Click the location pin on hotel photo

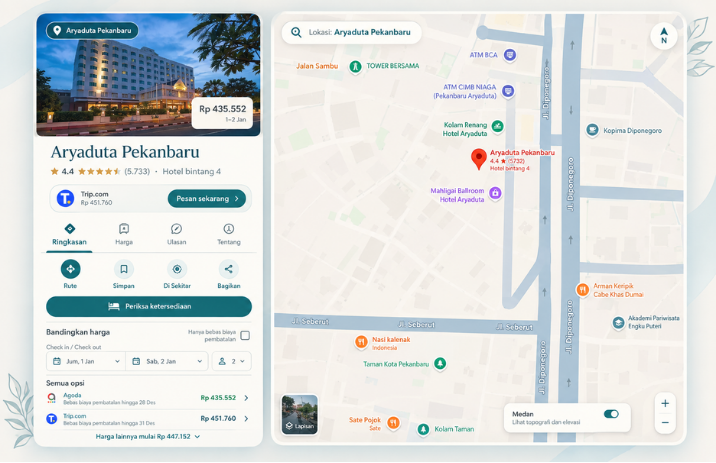click(57, 31)
